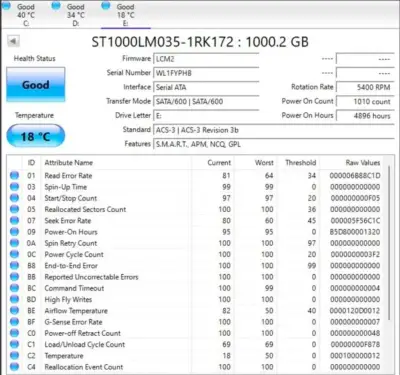Click the status icon for G-Sense Error Rate
This screenshot has width=400, height=375.
pos(14,322)
